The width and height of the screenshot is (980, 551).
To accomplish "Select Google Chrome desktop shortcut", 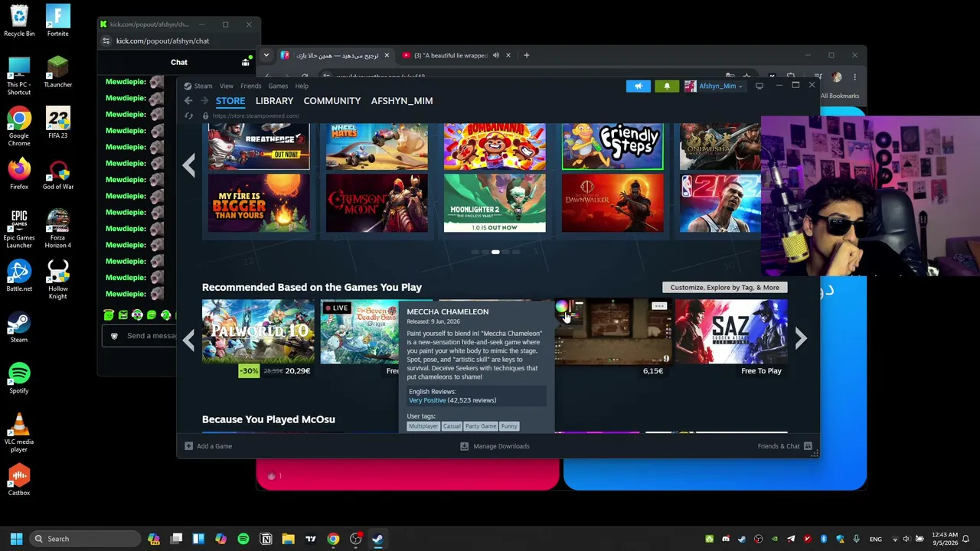I will pos(19,127).
